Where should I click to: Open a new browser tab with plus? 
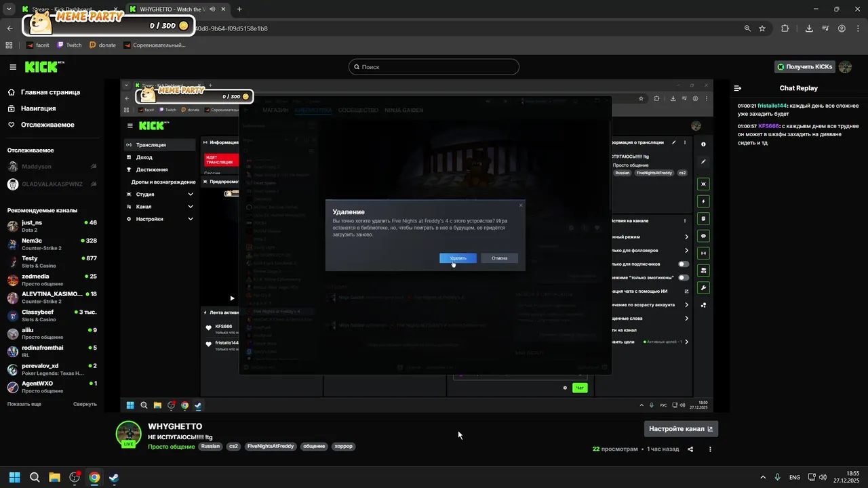239,9
